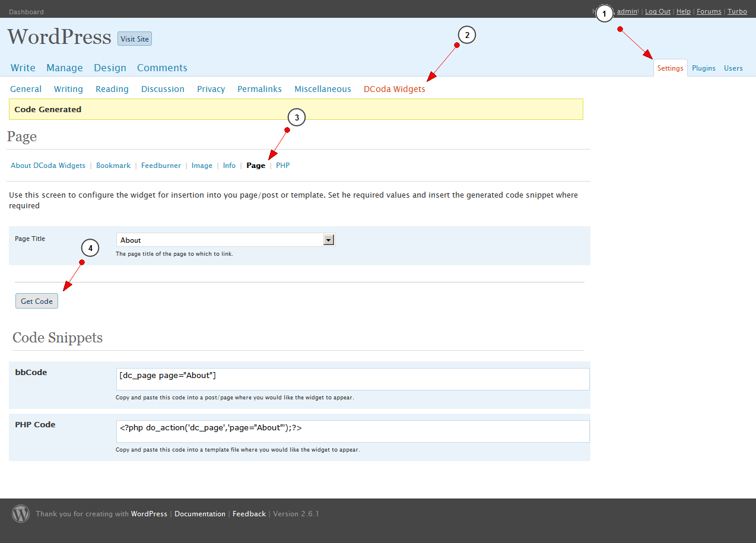
Task: Open the Documentation footer link
Action: coord(200,514)
